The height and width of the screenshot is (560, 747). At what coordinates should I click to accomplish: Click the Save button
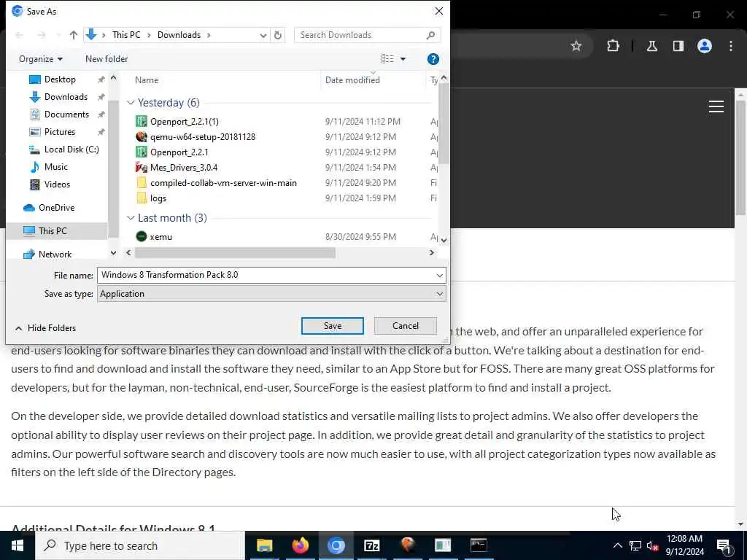pos(332,326)
